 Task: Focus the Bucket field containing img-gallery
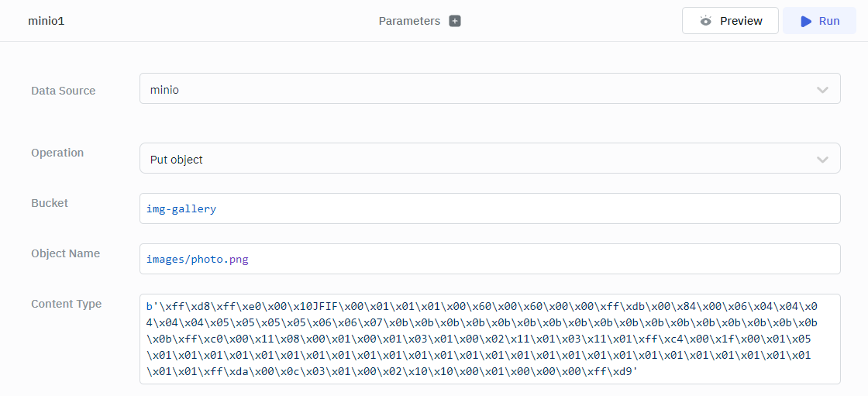[489, 209]
